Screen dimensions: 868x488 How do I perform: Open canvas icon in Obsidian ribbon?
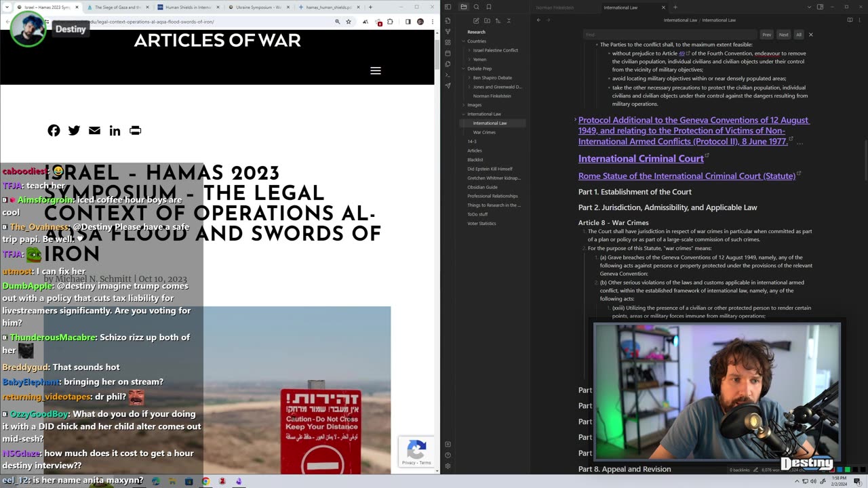(x=448, y=42)
